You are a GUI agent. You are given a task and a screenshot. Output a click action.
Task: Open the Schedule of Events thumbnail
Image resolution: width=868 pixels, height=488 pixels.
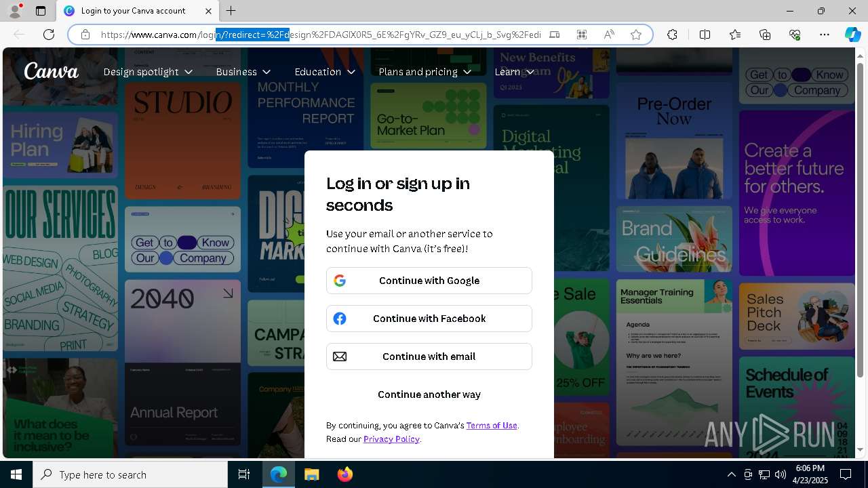(x=797, y=406)
